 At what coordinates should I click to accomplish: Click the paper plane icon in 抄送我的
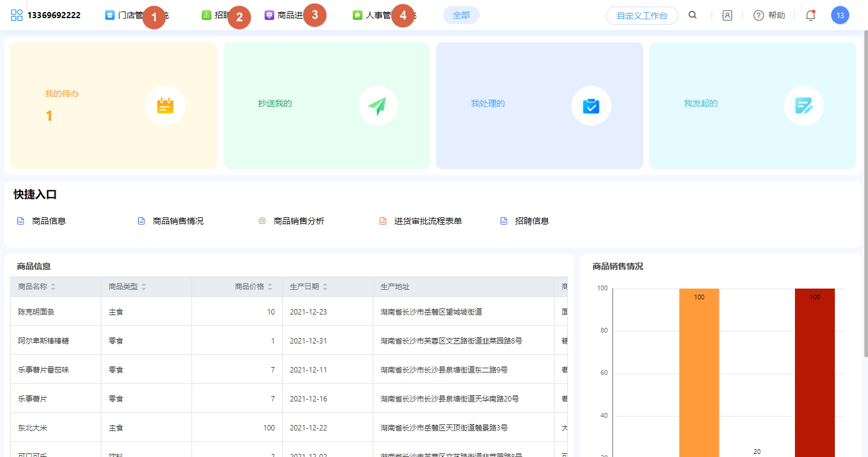pyautogui.click(x=378, y=106)
